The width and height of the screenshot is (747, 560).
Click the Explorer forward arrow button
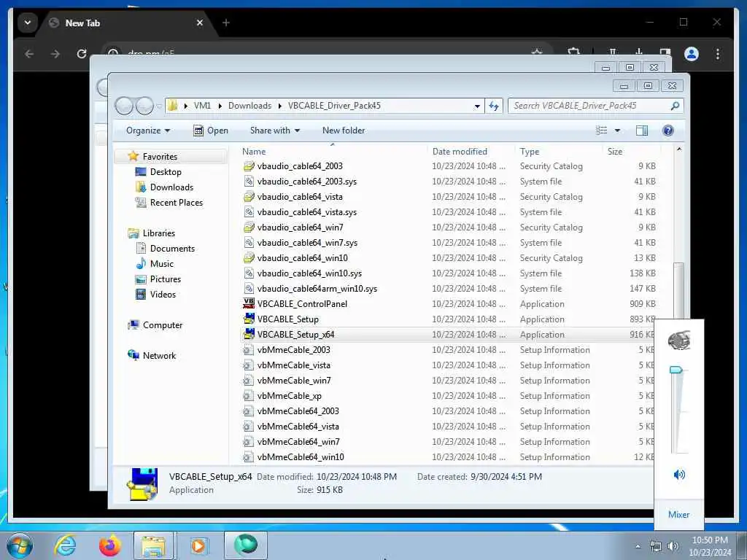145,106
